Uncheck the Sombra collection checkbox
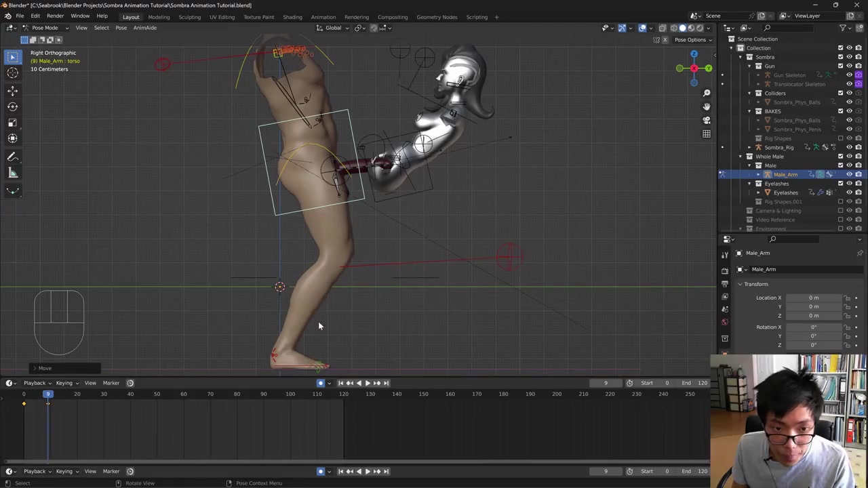This screenshot has height=488, width=868. pos(841,57)
